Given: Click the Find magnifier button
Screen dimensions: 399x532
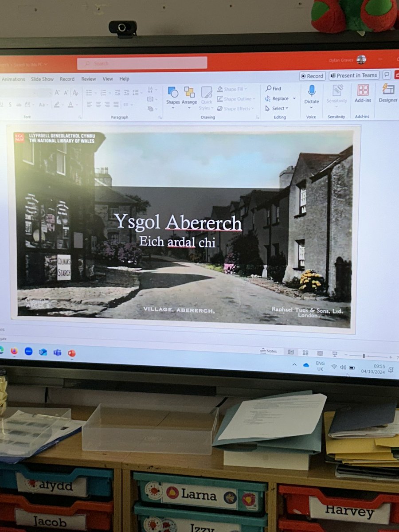Looking at the screenshot, I should [x=273, y=89].
